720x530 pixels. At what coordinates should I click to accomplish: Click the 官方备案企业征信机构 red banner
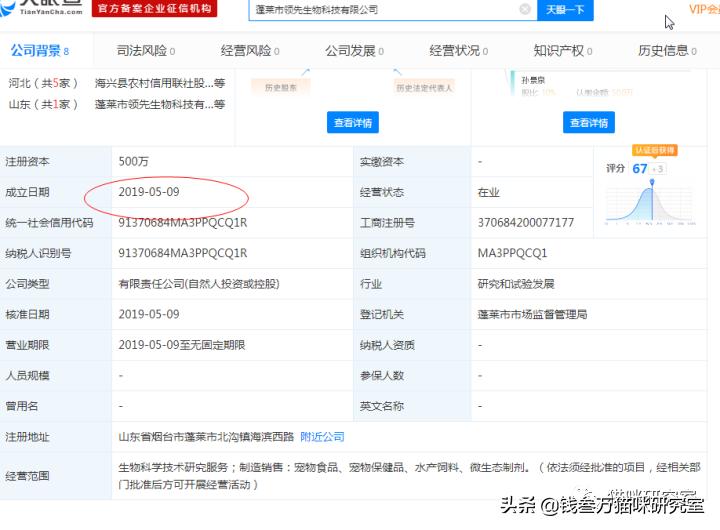click(154, 8)
